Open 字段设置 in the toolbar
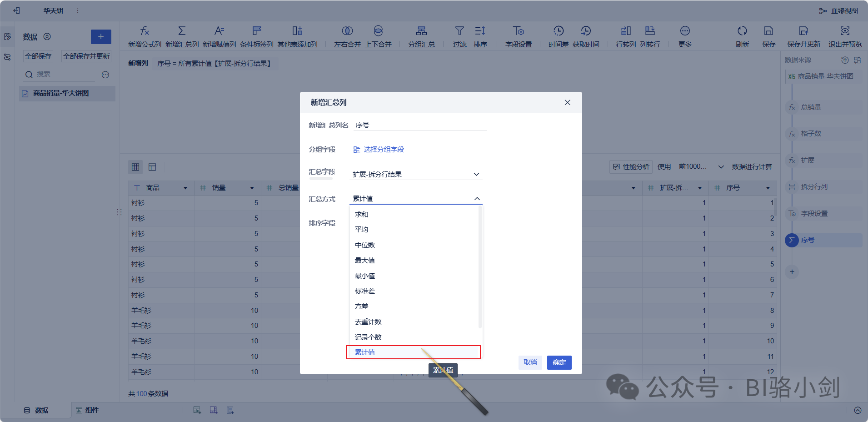 click(519, 36)
